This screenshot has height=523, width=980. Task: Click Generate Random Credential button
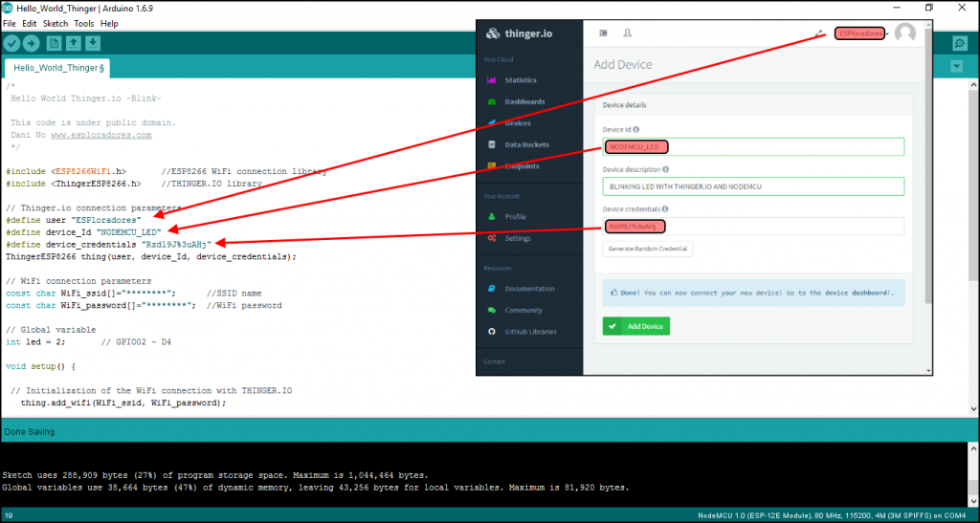click(x=647, y=249)
